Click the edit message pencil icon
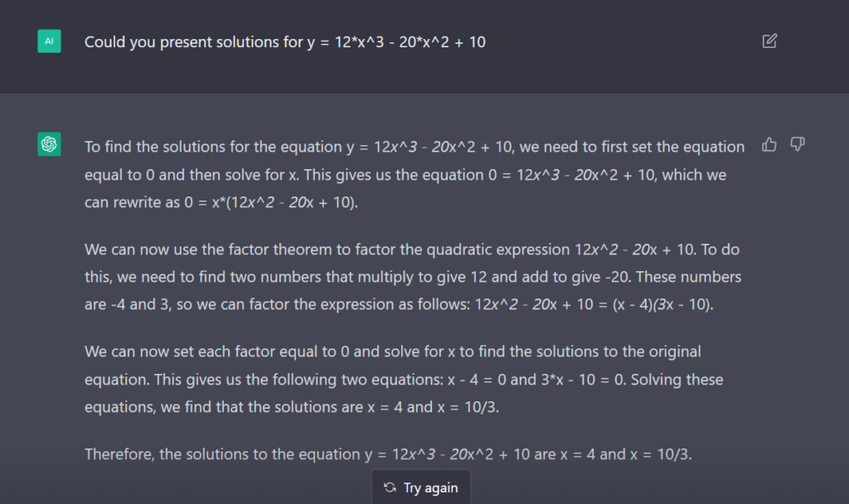 (769, 41)
